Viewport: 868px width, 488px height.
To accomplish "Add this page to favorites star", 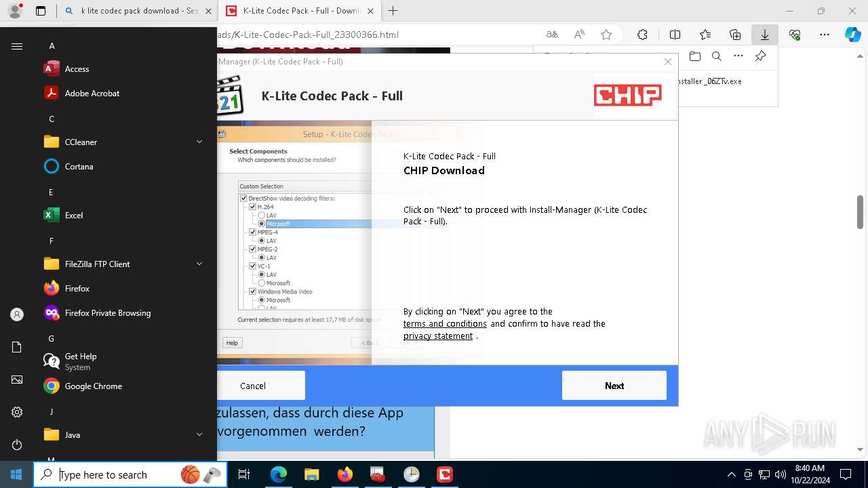I will tap(606, 35).
